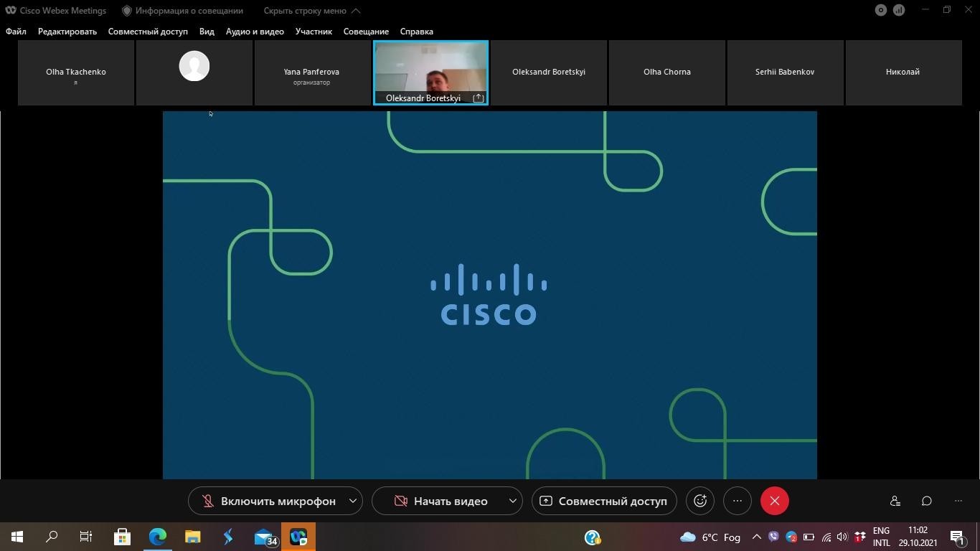Image resolution: width=980 pixels, height=551 pixels.
Task: Select the unnamed avatar participant tile
Action: pyautogui.click(x=194, y=72)
